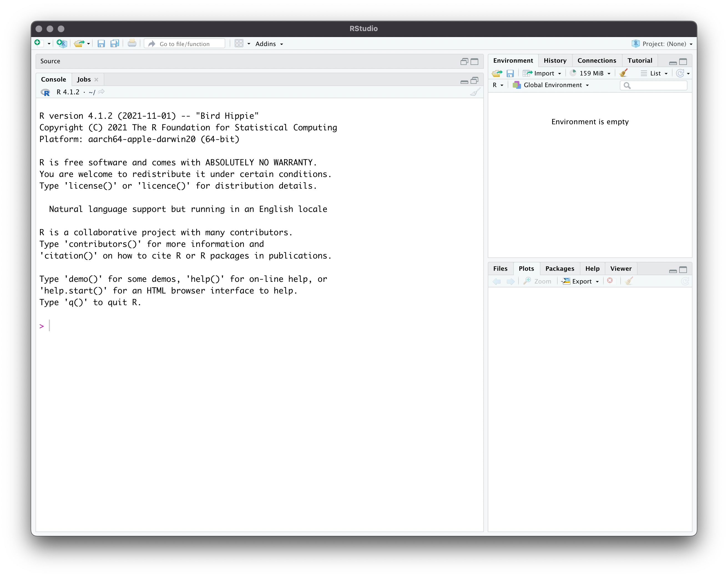Screen dimensions: 728x577
Task: Click the Workspace Panes grid icon
Action: click(239, 44)
